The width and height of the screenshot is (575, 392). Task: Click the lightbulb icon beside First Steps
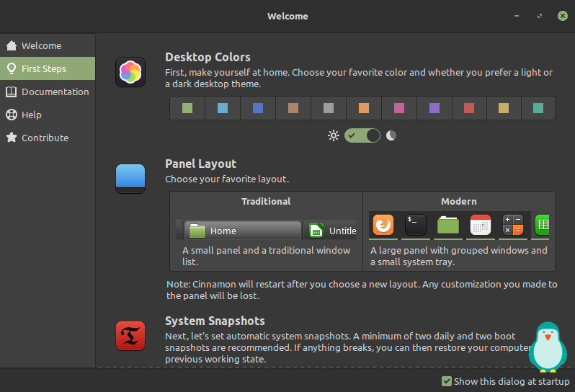point(12,68)
